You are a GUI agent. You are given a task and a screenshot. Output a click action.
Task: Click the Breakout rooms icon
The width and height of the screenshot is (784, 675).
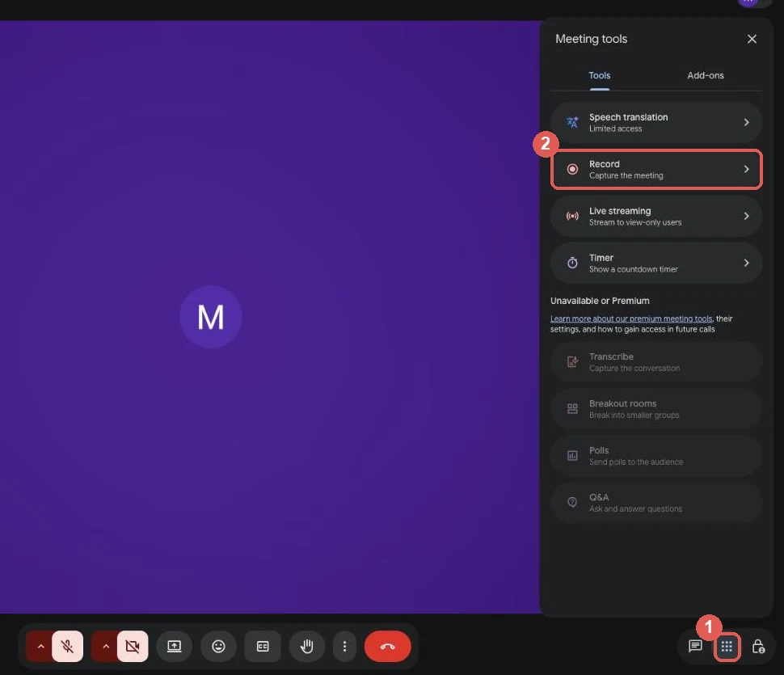click(572, 408)
